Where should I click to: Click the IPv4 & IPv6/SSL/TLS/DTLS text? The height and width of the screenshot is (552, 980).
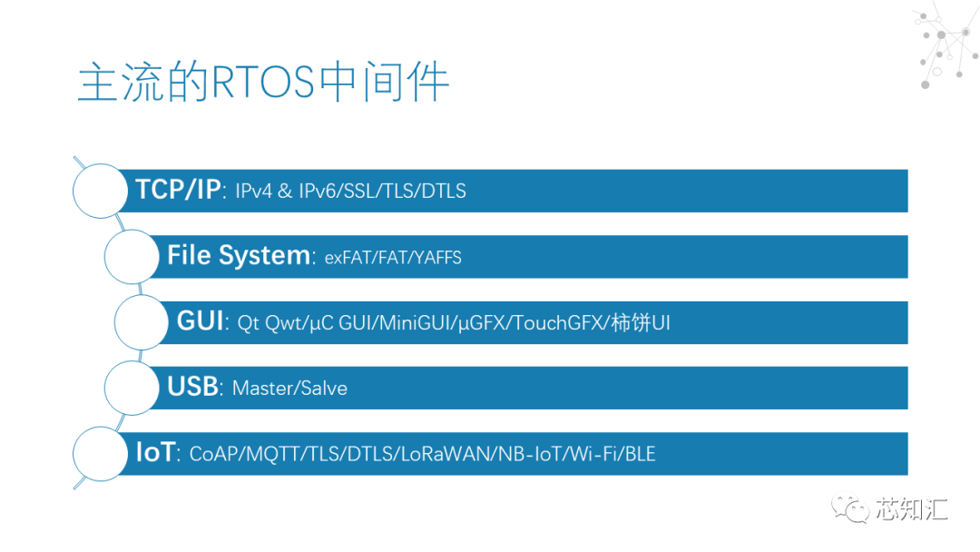point(350,192)
